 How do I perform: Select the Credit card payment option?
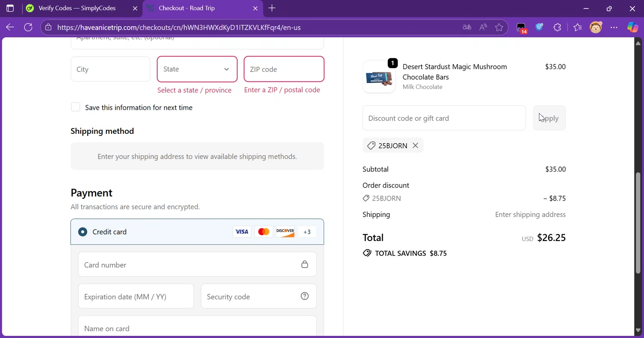(82, 232)
